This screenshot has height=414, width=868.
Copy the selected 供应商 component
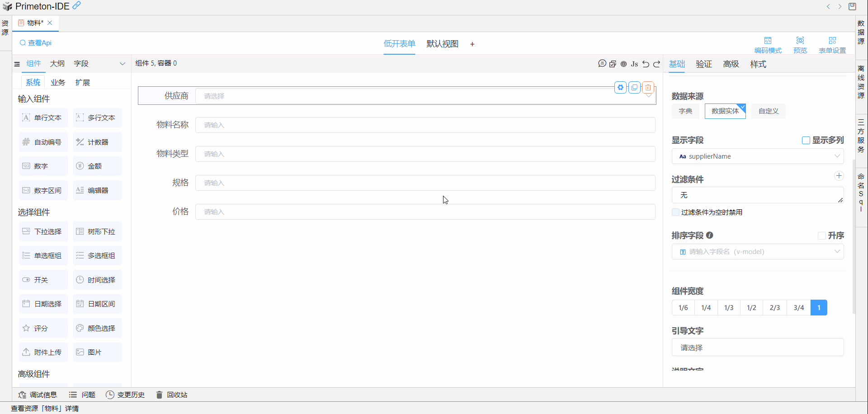click(x=634, y=87)
